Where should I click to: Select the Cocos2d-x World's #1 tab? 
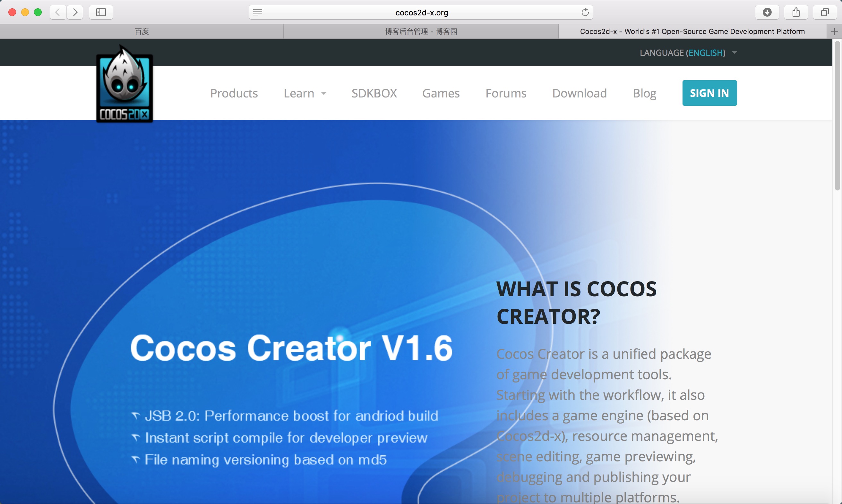click(692, 32)
